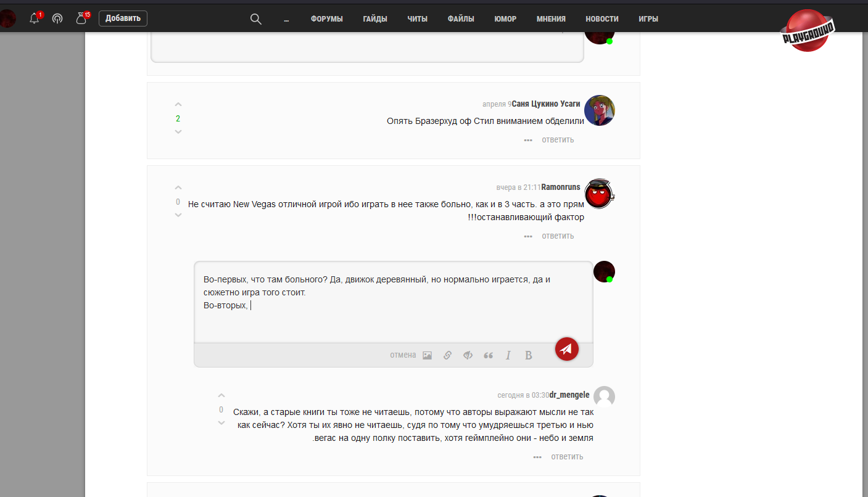This screenshot has width=868, height=497.
Task: Downvote the dr_mengele reply
Action: click(221, 423)
